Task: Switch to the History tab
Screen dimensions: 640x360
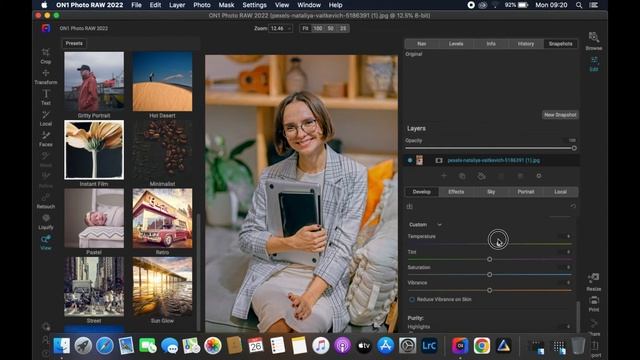Action: point(526,44)
